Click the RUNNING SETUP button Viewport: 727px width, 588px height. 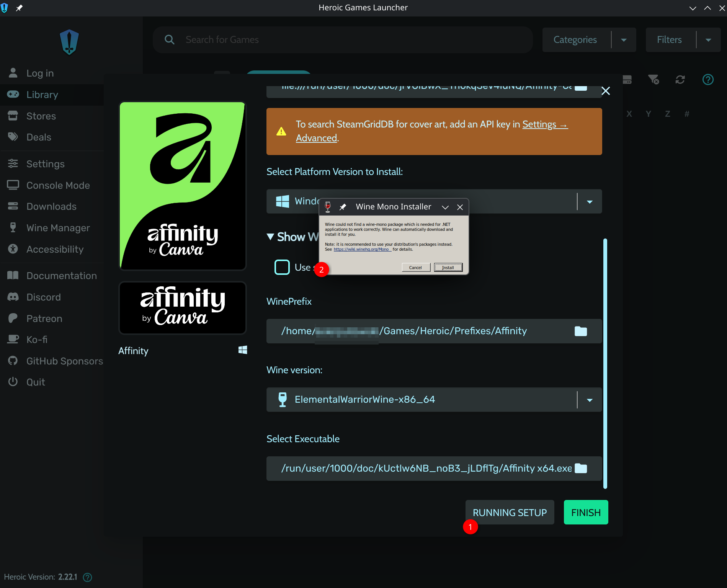pyautogui.click(x=510, y=512)
